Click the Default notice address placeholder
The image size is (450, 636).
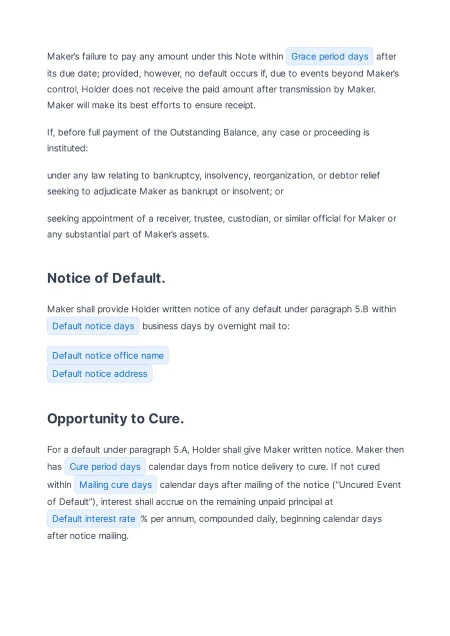(100, 374)
